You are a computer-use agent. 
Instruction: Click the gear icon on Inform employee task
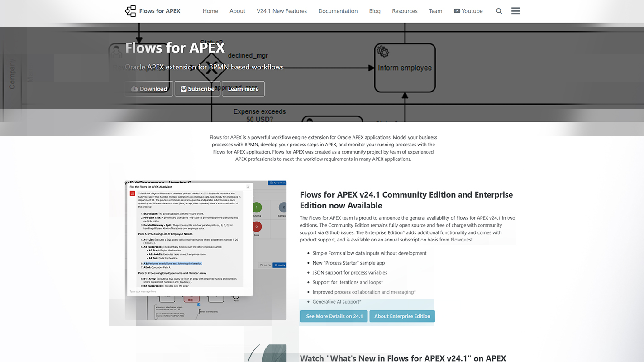[383, 52]
